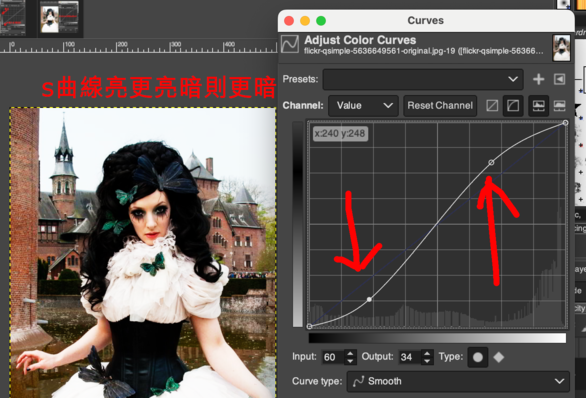Increase the Output value with stepper

pos(427,353)
